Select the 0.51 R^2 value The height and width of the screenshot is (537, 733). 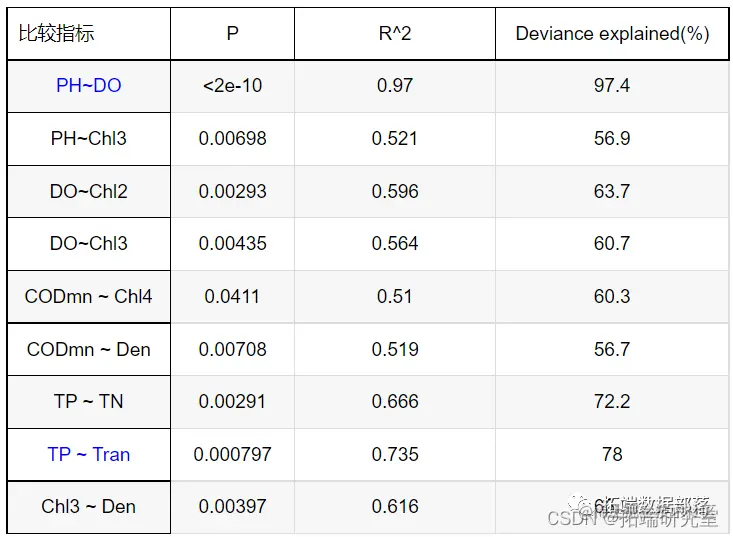click(395, 296)
